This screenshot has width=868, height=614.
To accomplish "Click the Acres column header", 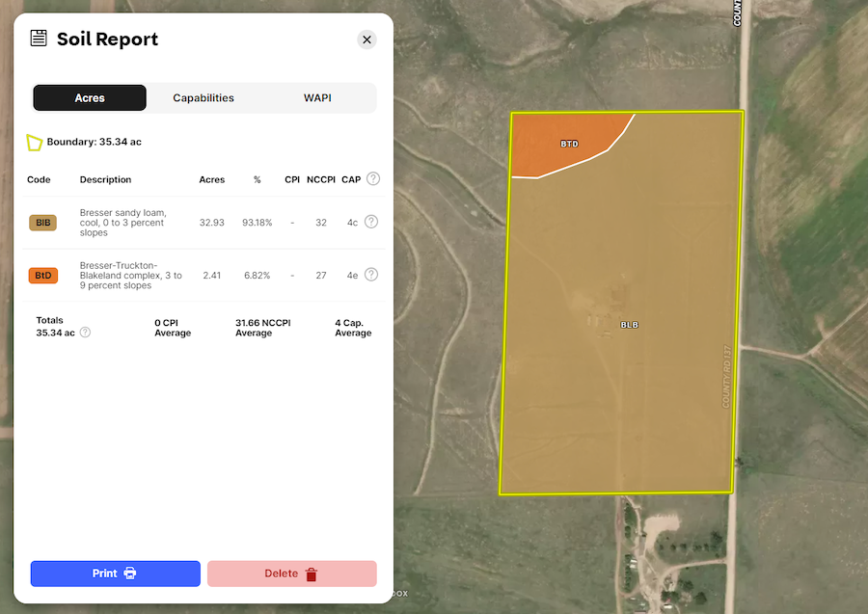I will 211,180.
